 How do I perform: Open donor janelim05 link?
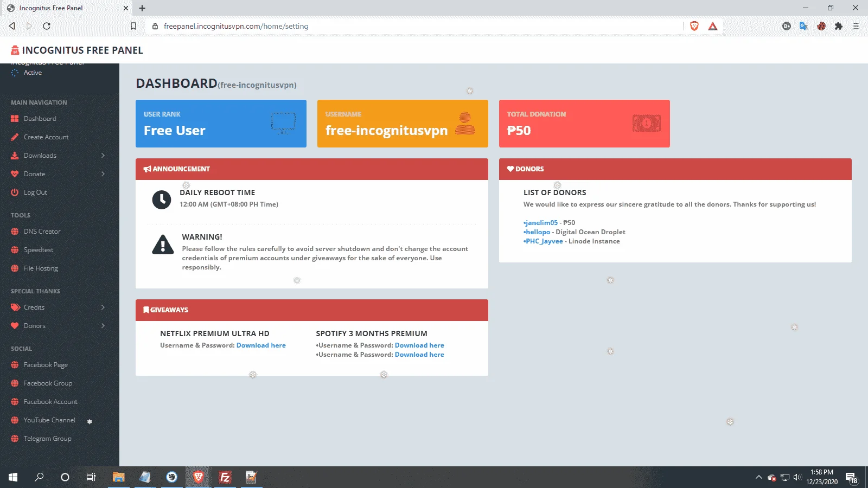tap(541, 223)
